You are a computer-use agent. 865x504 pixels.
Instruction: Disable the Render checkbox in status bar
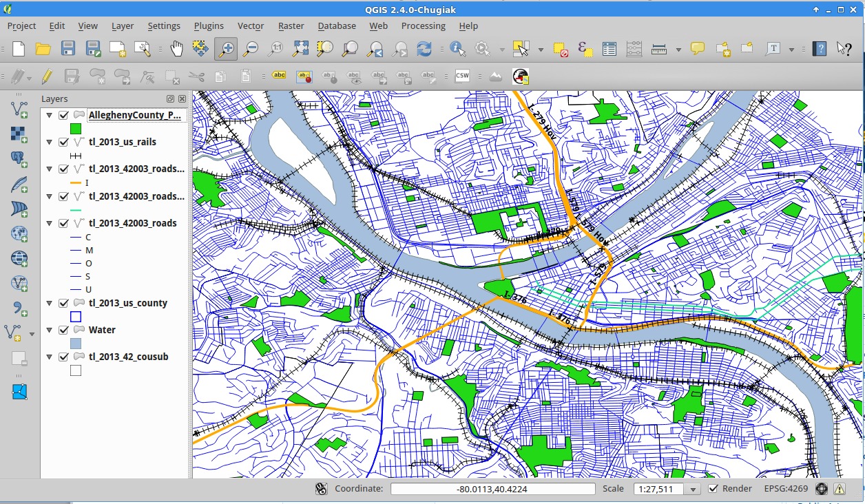click(x=713, y=489)
